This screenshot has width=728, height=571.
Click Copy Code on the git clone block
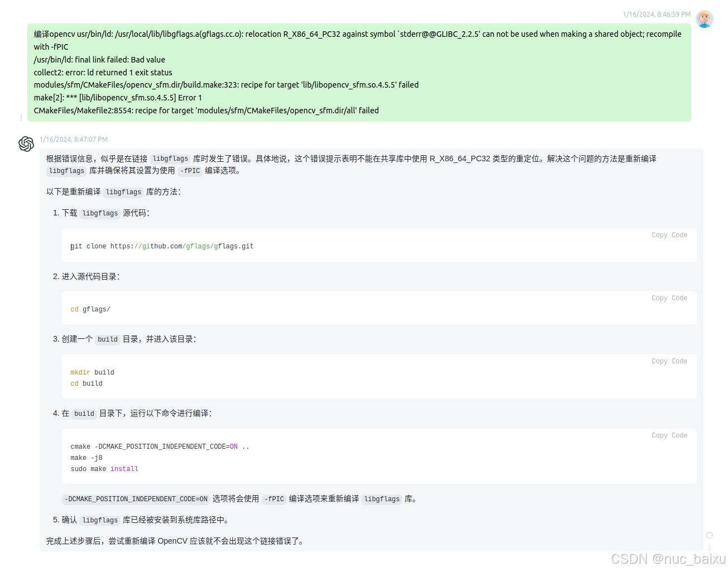click(669, 234)
